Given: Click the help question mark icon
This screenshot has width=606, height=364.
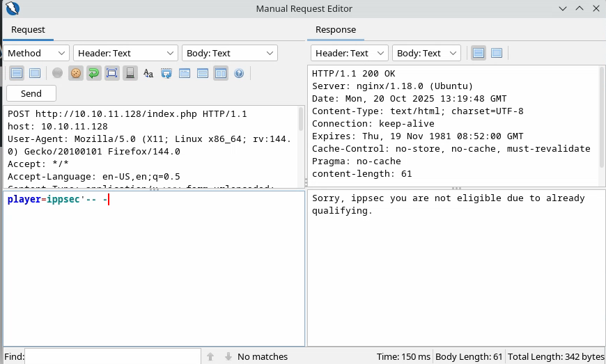Looking at the screenshot, I should pos(239,72).
